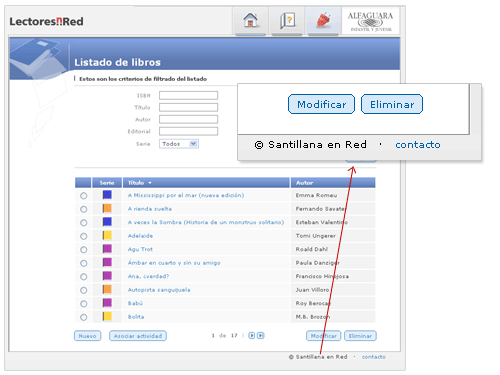500x375 pixels.
Task: Select radio for Ana, ¿verdad?
Action: pyautogui.click(x=84, y=277)
